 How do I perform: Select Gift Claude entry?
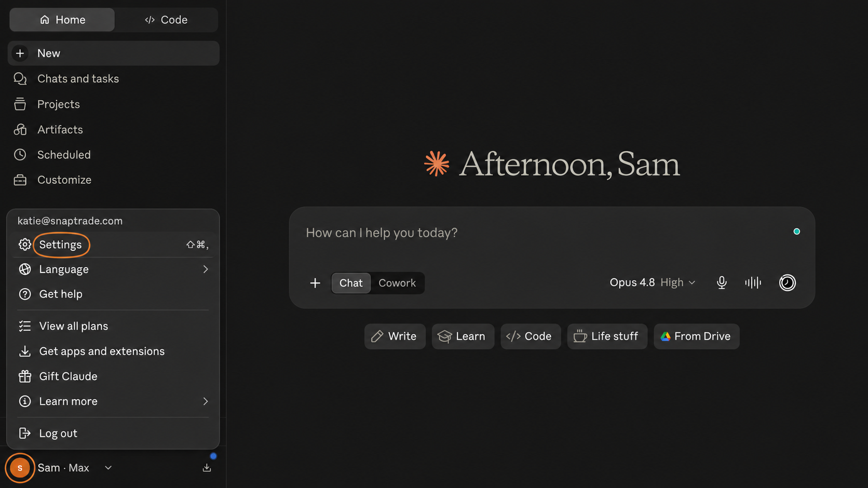(113, 376)
